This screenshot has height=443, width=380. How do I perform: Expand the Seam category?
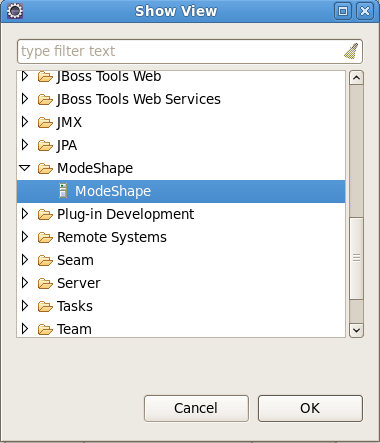click(25, 260)
